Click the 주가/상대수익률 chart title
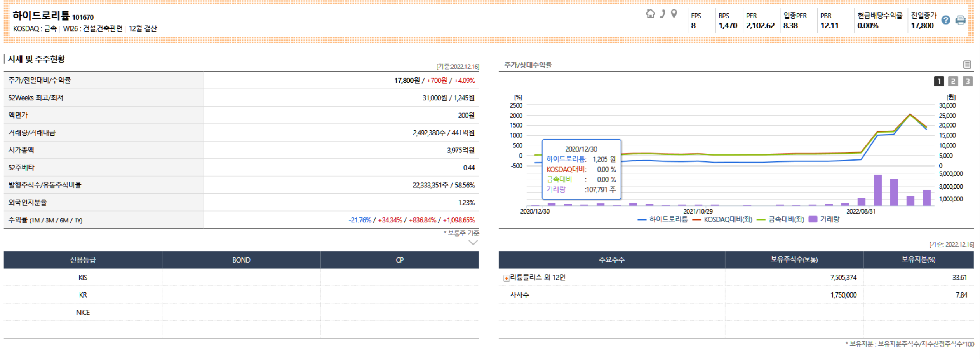The height and width of the screenshot is (359, 980). pyautogui.click(x=527, y=65)
